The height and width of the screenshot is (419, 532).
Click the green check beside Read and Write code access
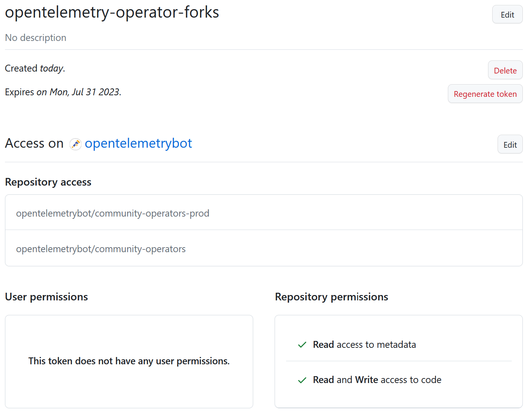click(302, 380)
